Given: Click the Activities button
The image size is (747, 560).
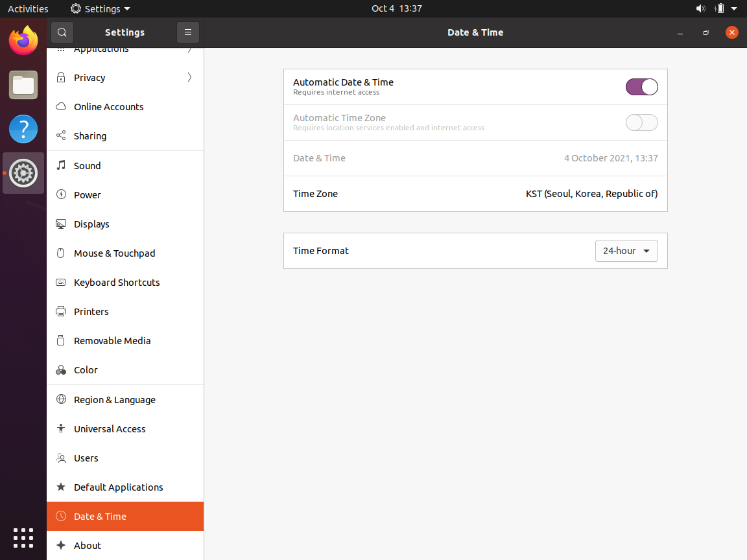Looking at the screenshot, I should [x=28, y=8].
